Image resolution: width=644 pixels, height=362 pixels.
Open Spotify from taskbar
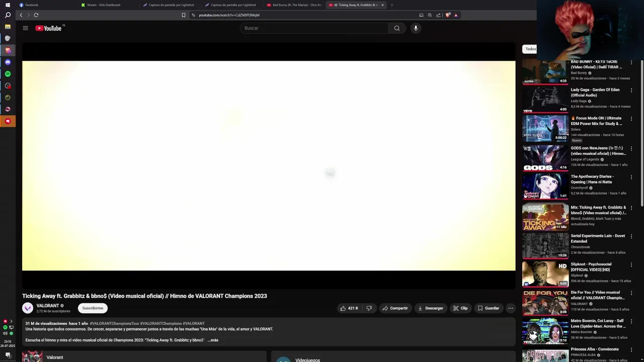[8, 74]
